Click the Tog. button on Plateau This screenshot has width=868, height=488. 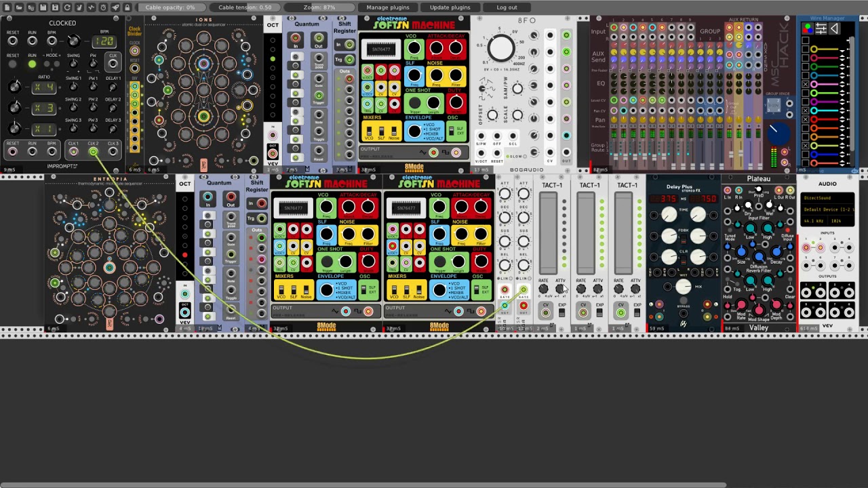[737, 284]
